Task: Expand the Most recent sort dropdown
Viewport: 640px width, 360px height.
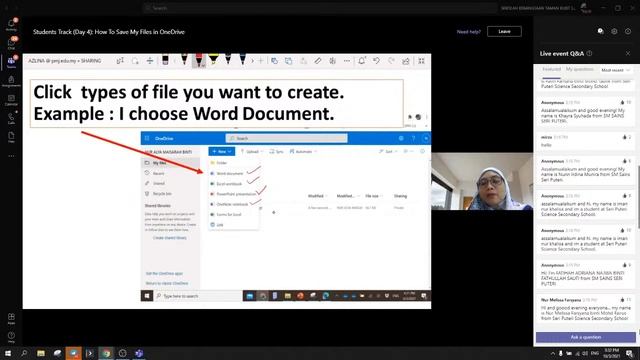Action: click(616, 70)
